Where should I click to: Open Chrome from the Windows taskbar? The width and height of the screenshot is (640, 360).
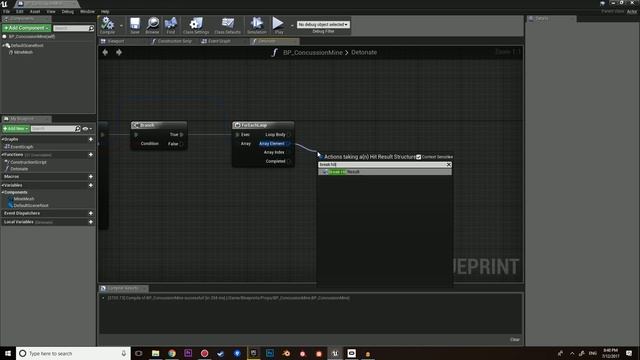tap(172, 353)
